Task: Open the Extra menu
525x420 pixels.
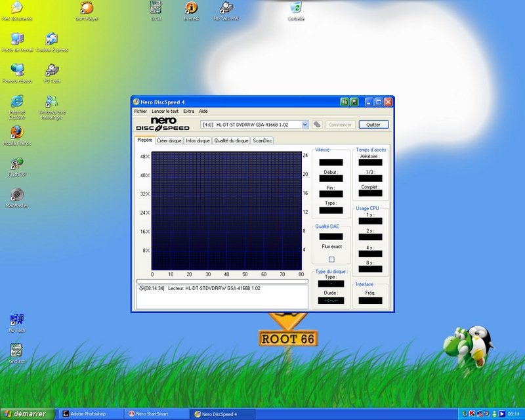Action: coord(189,111)
